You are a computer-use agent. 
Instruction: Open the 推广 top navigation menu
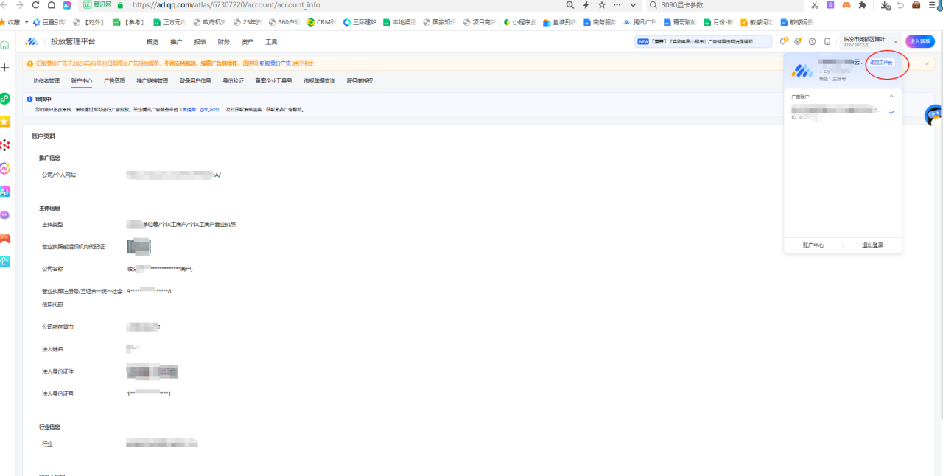click(x=176, y=41)
